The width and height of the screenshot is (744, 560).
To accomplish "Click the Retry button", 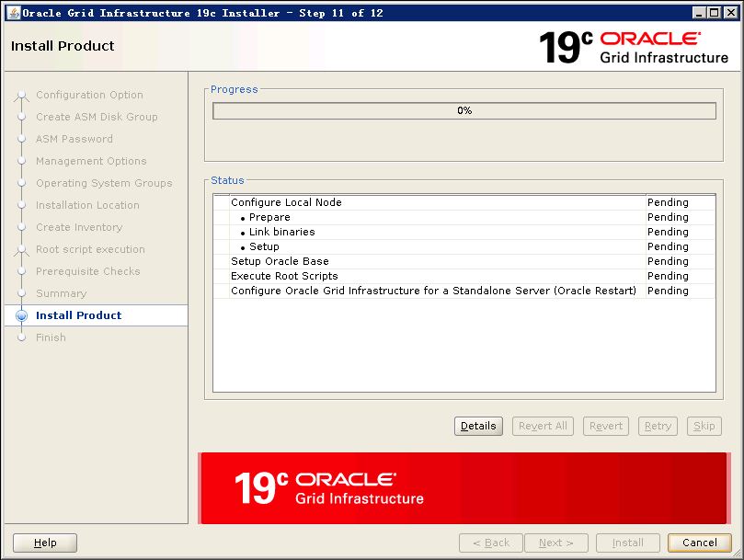I will (x=658, y=426).
